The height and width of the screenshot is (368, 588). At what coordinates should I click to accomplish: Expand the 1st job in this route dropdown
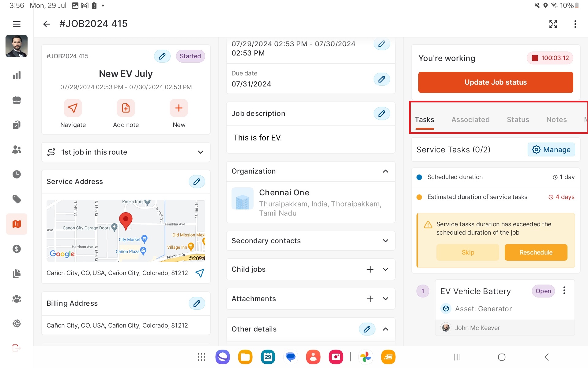pos(200,152)
